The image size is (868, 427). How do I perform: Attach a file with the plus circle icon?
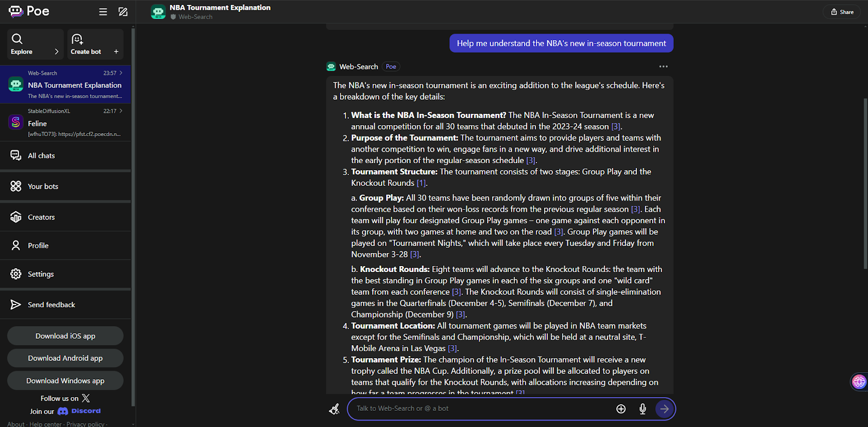coord(621,409)
